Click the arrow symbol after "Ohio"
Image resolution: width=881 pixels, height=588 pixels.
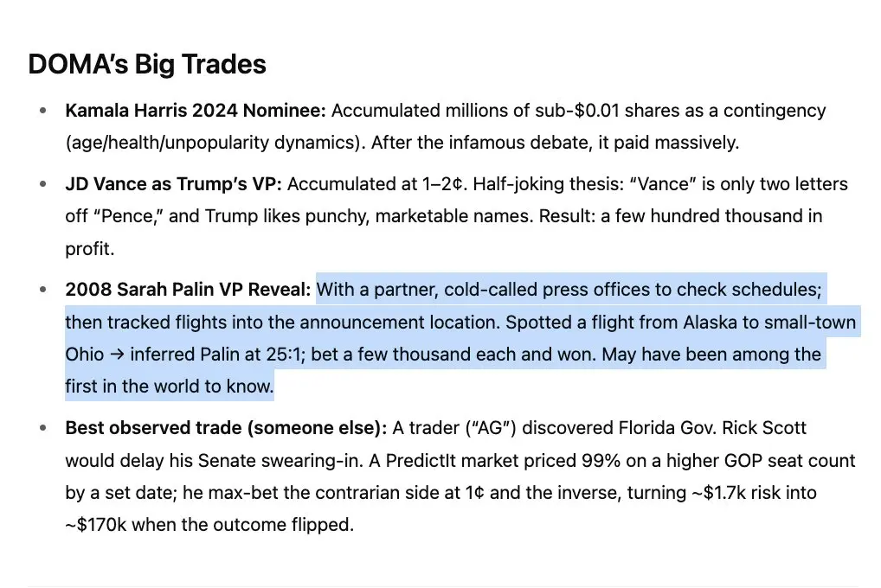117,355
